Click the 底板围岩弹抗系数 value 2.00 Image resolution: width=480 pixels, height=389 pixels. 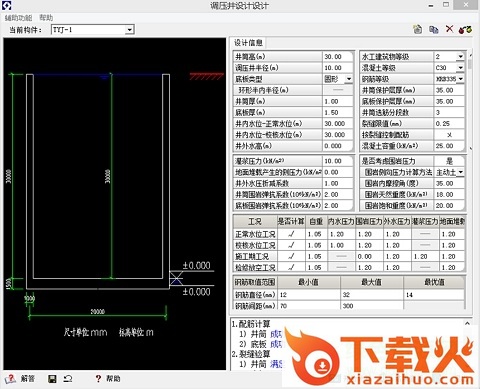pos(337,206)
